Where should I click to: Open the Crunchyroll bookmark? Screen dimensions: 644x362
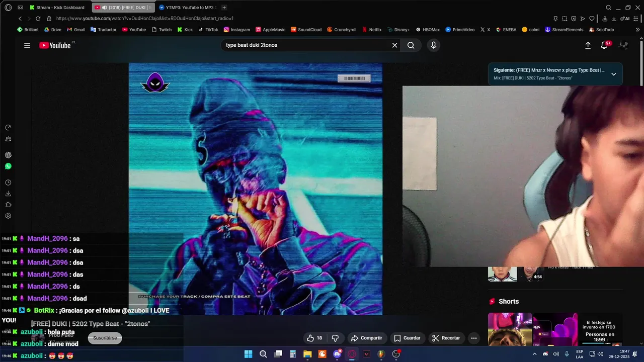(342, 30)
